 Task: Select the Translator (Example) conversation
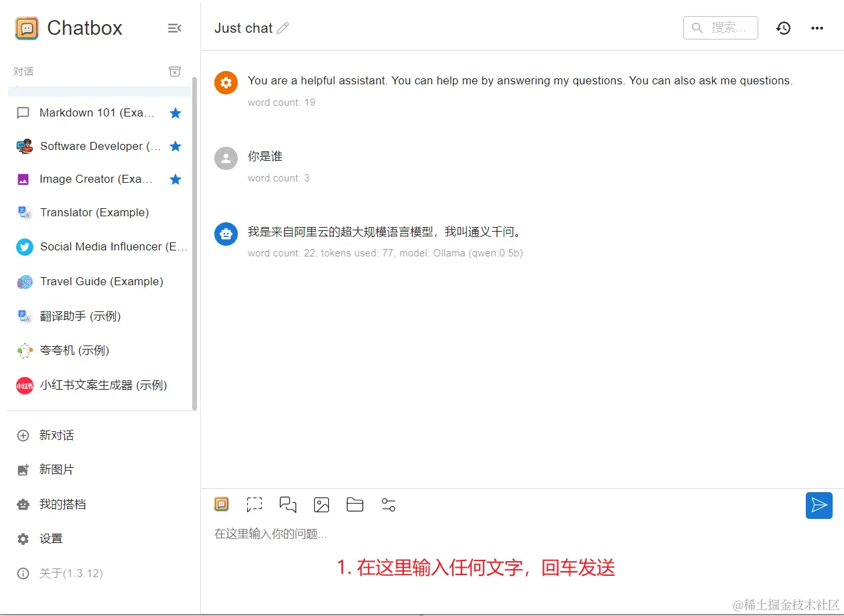(99, 212)
